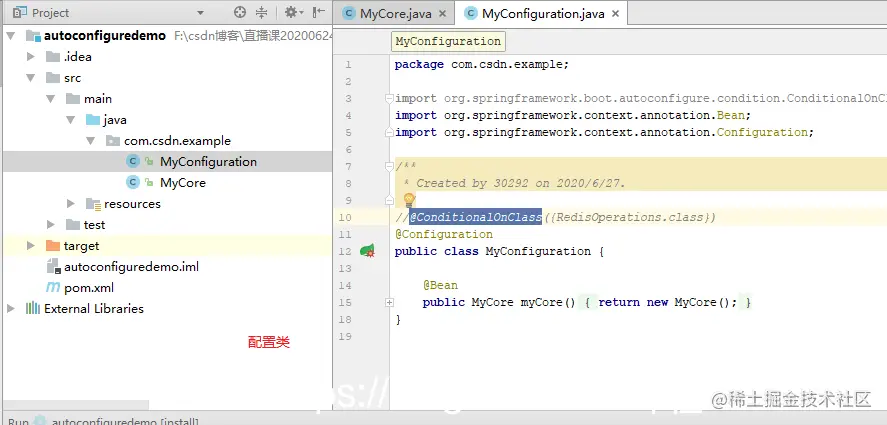
Task: Click the hide Project panel icon
Action: [320, 12]
